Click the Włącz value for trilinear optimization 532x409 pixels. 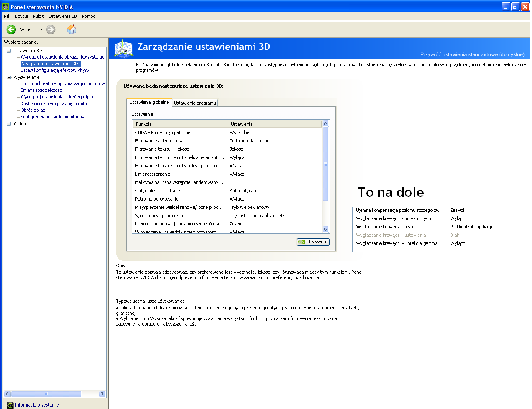[x=236, y=166]
